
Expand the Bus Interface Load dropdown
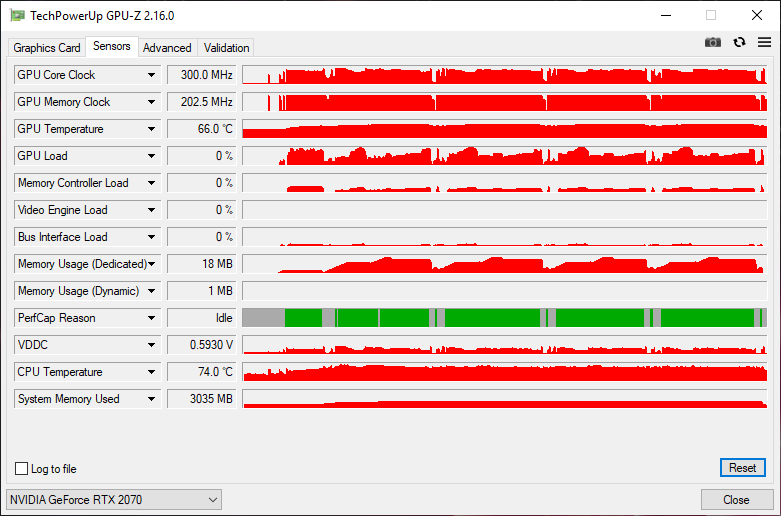151,237
